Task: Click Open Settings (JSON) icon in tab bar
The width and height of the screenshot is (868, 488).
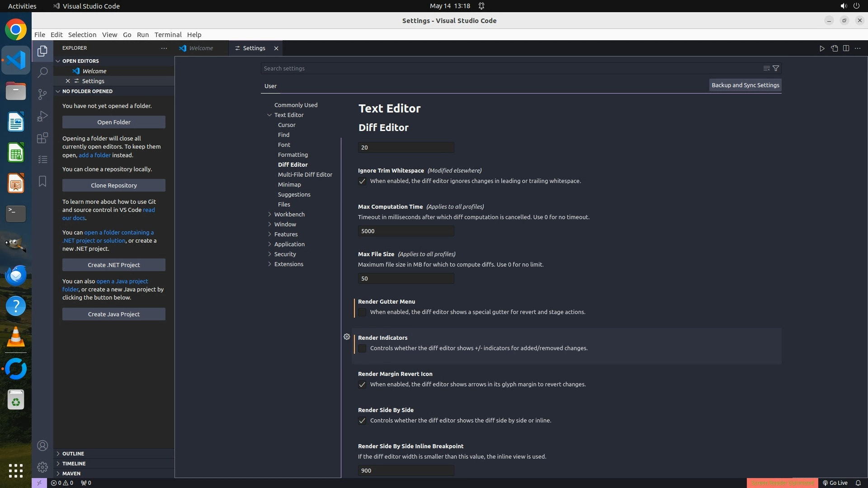Action: 834,48
